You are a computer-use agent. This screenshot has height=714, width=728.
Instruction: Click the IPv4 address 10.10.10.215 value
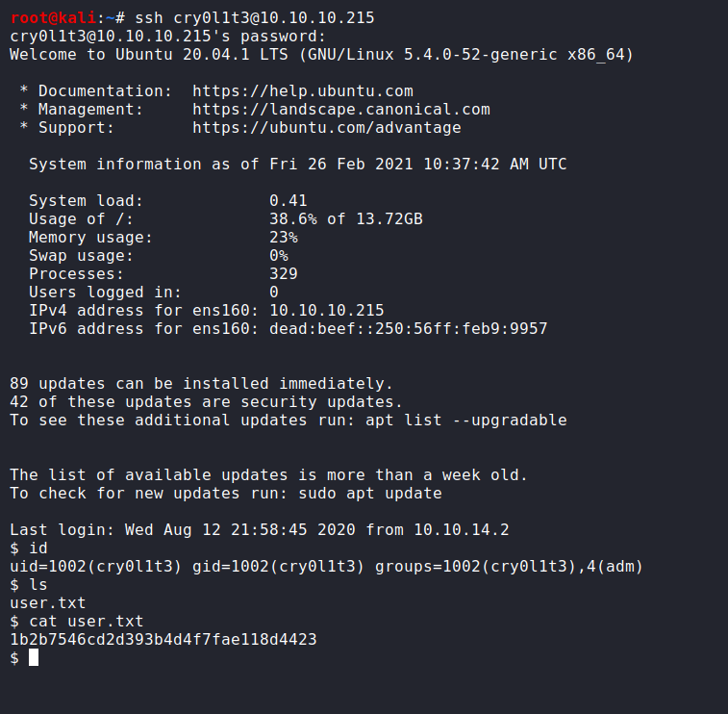pyautogui.click(x=326, y=311)
